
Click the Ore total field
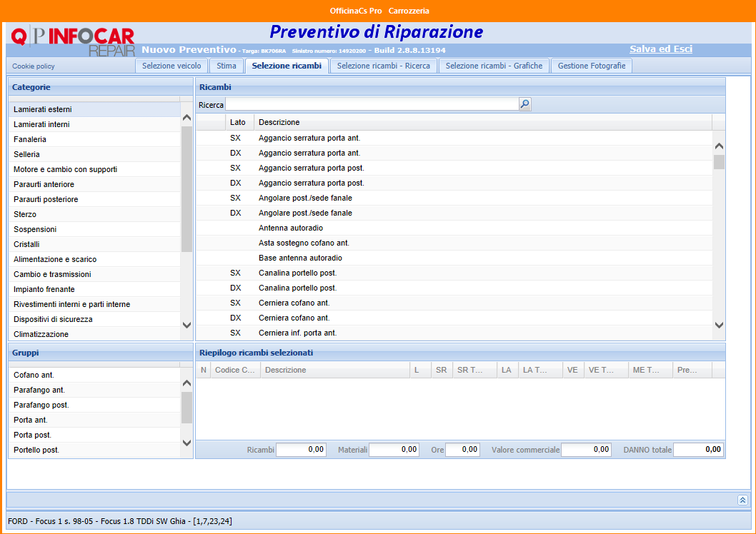tap(462, 449)
